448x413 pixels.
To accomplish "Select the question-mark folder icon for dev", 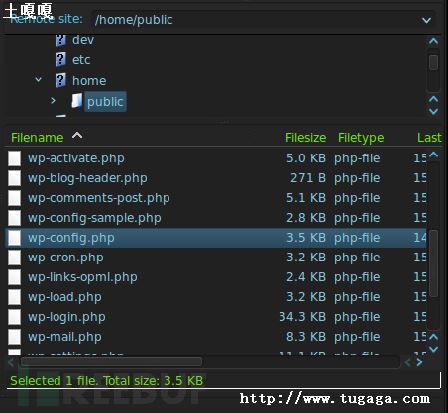I will pyautogui.click(x=60, y=40).
